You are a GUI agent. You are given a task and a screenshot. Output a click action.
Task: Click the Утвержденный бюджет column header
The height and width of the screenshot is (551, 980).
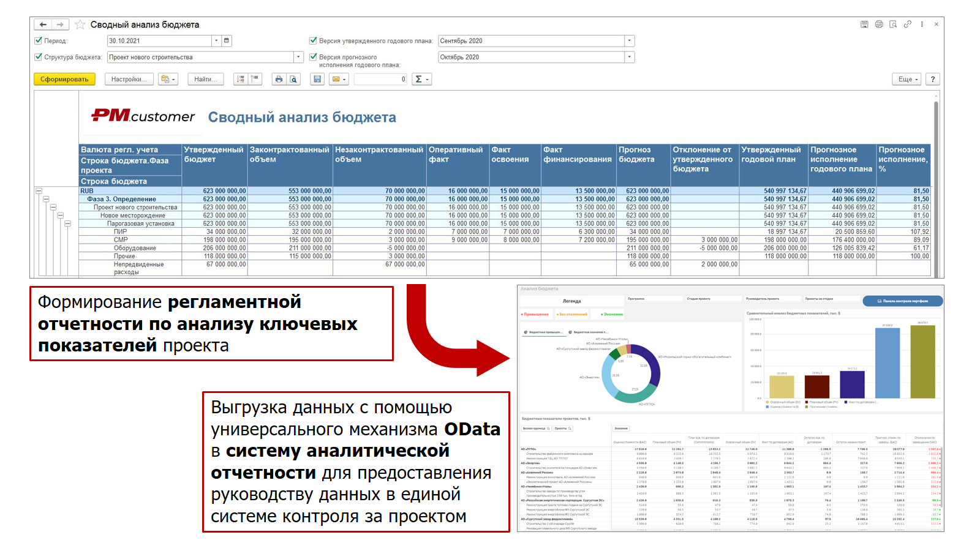pos(215,165)
